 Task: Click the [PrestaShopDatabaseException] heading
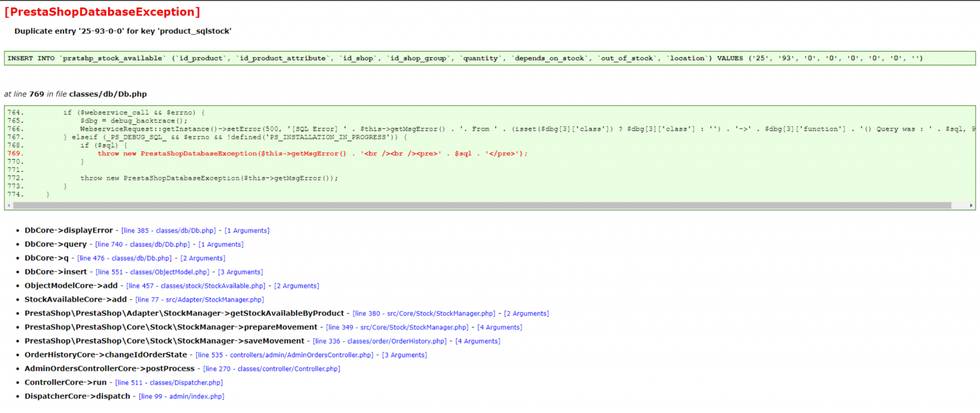click(102, 12)
